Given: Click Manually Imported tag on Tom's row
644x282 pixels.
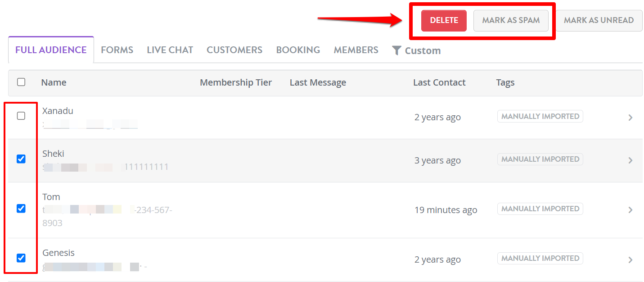Looking at the screenshot, I should (540, 209).
